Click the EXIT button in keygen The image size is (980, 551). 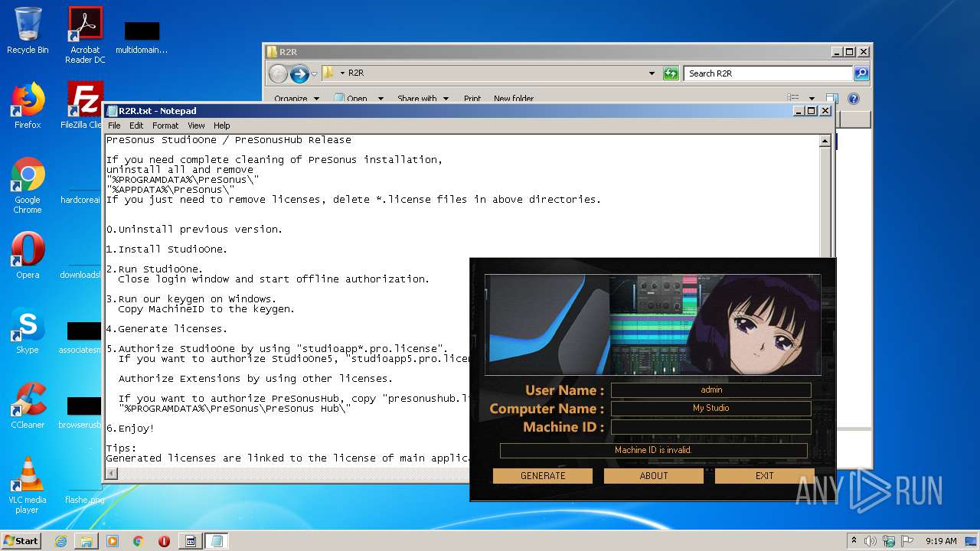click(764, 475)
